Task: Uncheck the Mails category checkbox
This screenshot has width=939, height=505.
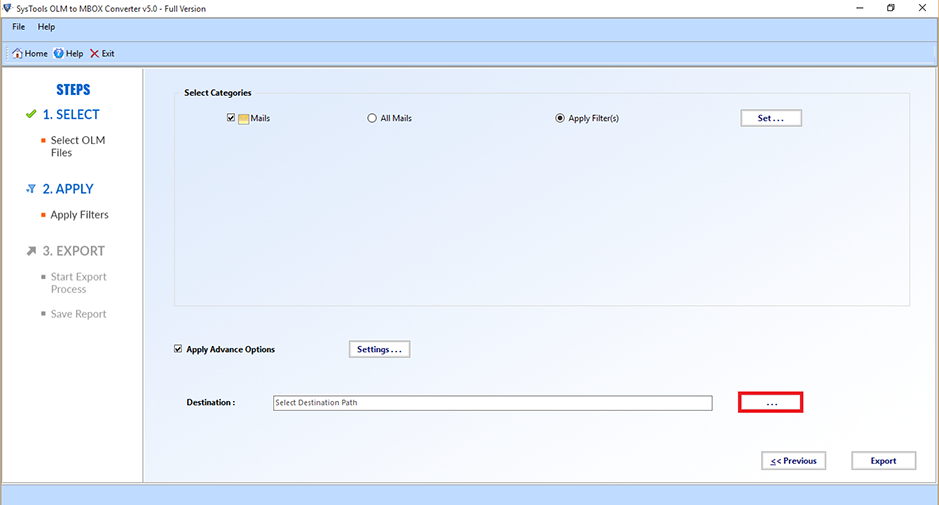Action: coord(231,118)
